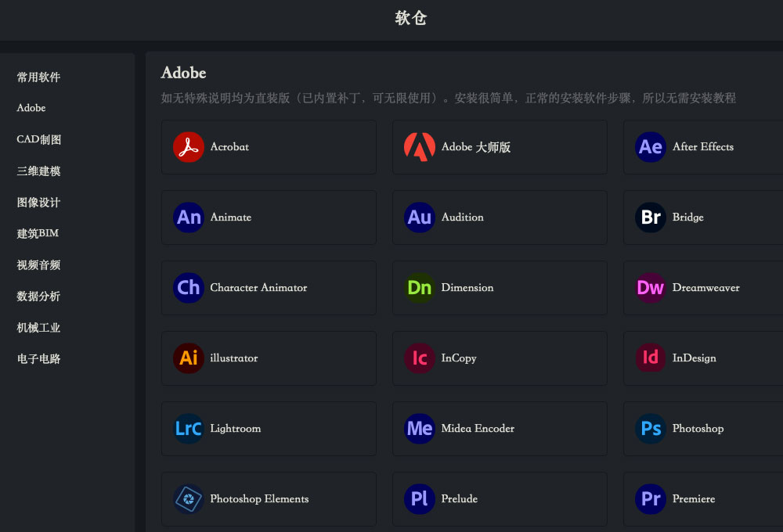Click the Adobe 大师版 red A logo
Screen dimensions: 783x532
tap(420, 147)
